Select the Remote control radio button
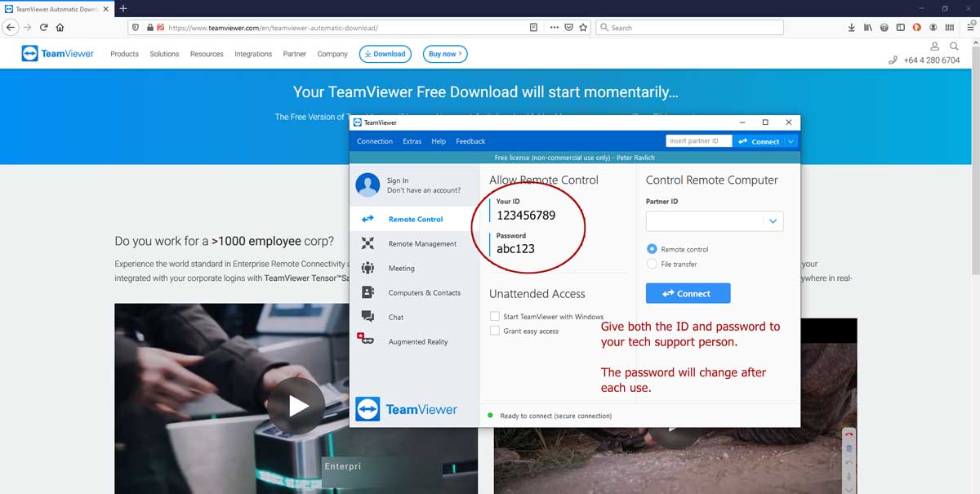Viewport: 980px width, 494px height. 652,249
